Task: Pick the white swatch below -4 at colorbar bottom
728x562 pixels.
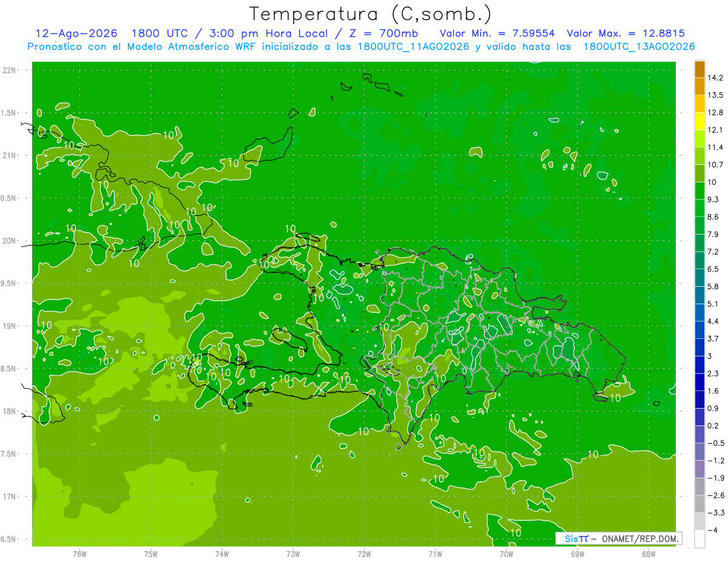Action: [x=699, y=539]
